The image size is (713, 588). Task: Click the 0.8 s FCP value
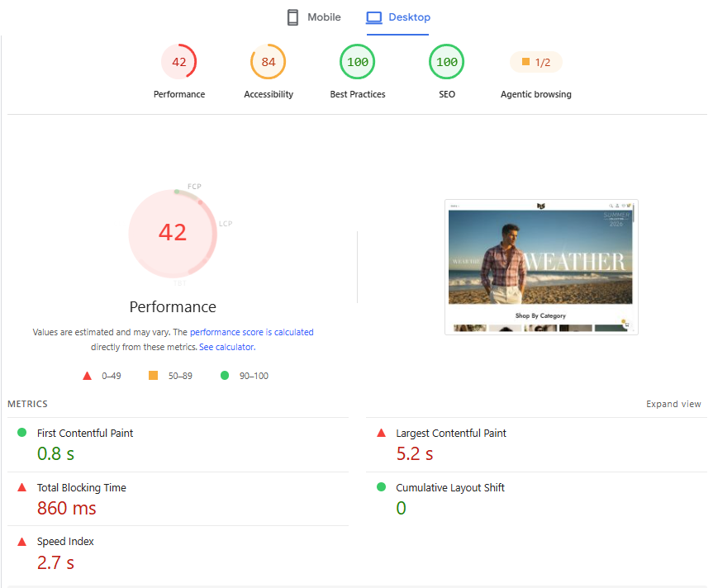tap(55, 454)
